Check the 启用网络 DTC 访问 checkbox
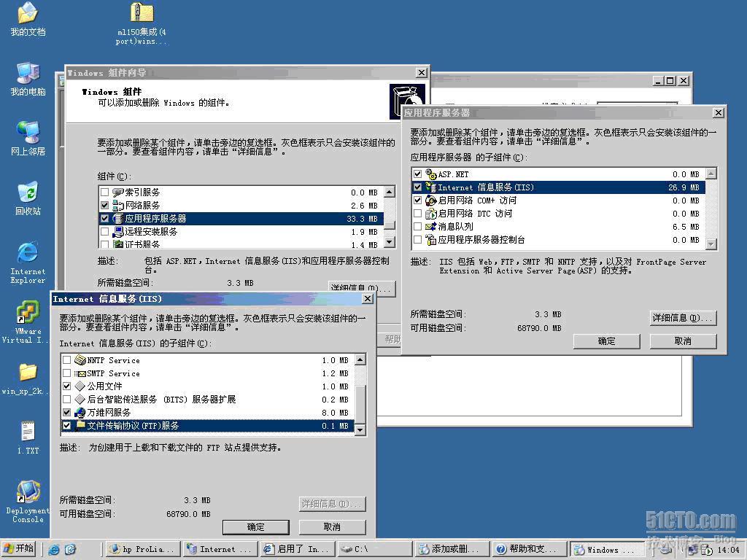The image size is (747, 560). coord(417,214)
